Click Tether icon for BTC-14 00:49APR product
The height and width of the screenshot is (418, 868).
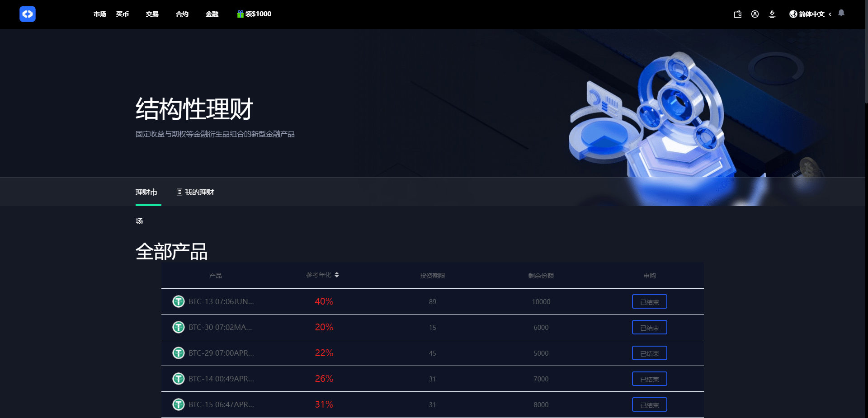179,379
